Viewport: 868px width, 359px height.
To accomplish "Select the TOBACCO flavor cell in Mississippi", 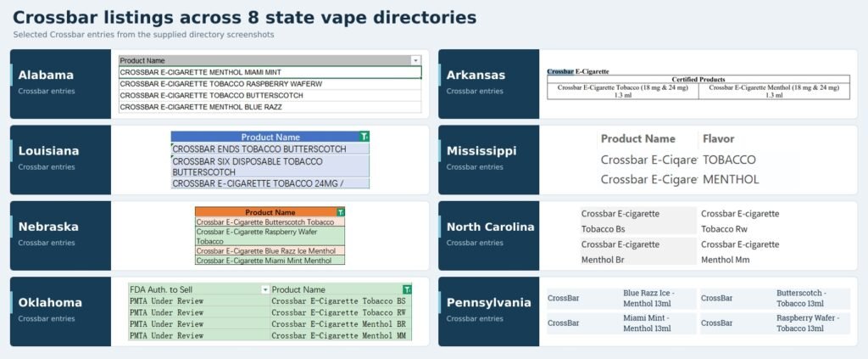I will 729,160.
